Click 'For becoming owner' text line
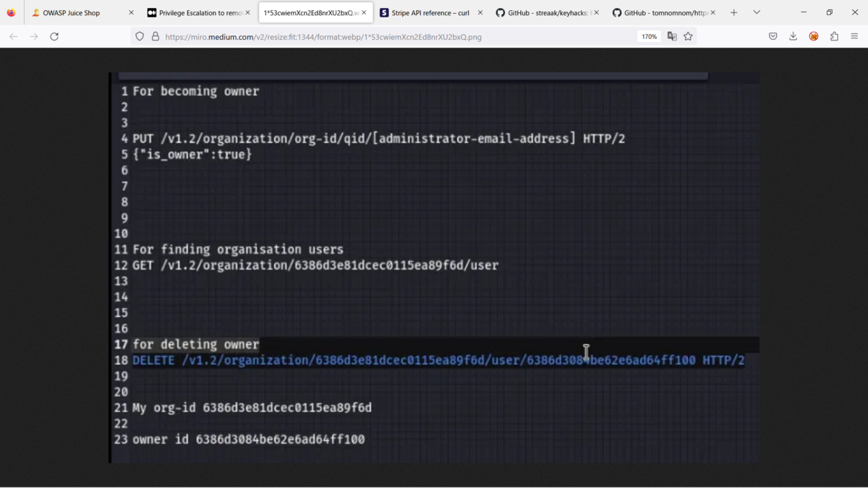The height and width of the screenshot is (488, 868). pyautogui.click(x=195, y=91)
